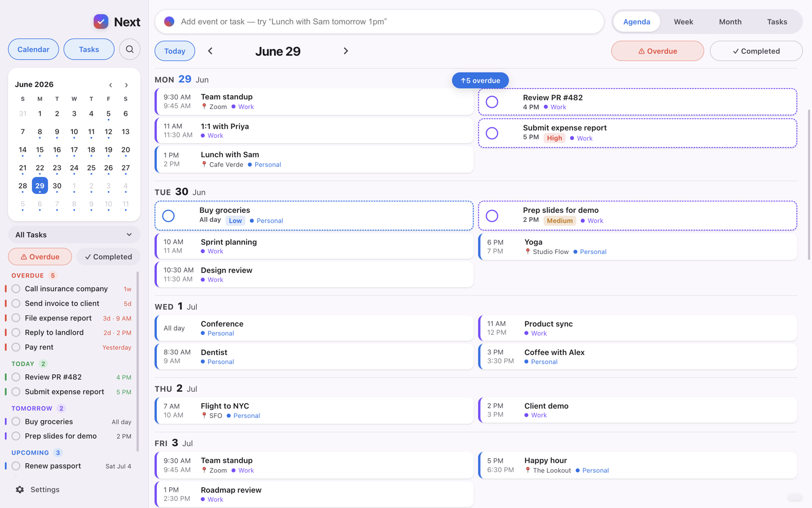Click Work color dot on Sprint planning
This screenshot has height=508, width=812.
coord(203,251)
